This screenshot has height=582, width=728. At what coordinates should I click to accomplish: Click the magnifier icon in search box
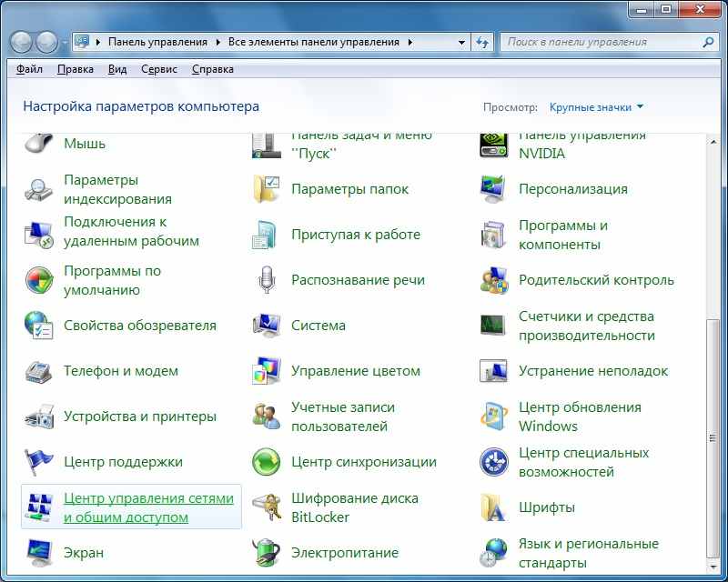708,42
